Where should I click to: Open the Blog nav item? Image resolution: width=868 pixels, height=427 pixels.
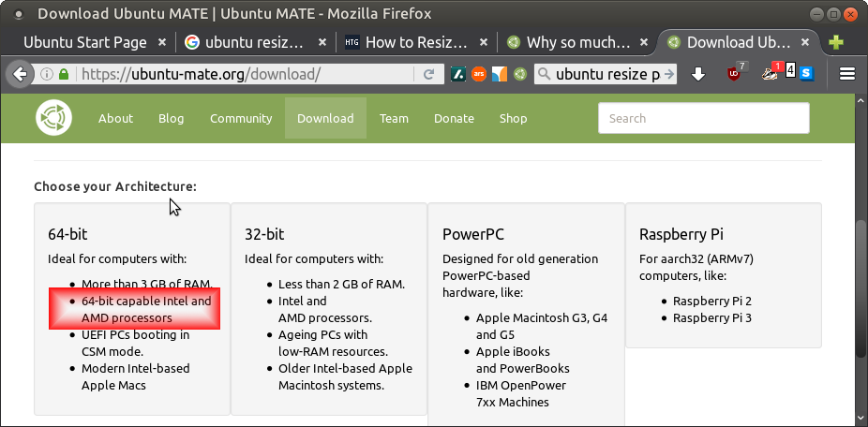(x=171, y=118)
